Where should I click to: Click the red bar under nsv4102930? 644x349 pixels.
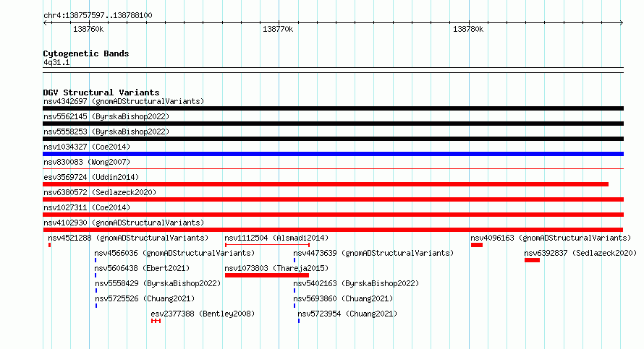(333, 230)
